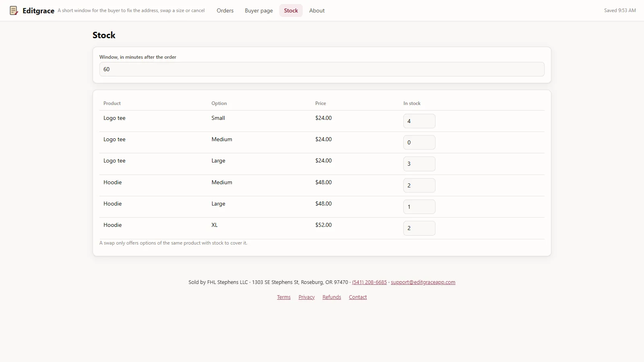The image size is (644, 362).
Task: Edit stock for Hoodie XL
Action: point(419,228)
